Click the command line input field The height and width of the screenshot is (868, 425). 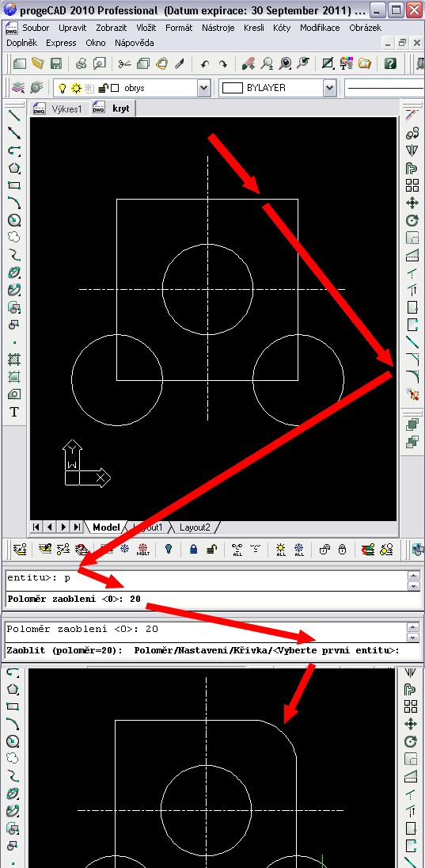tap(206, 599)
